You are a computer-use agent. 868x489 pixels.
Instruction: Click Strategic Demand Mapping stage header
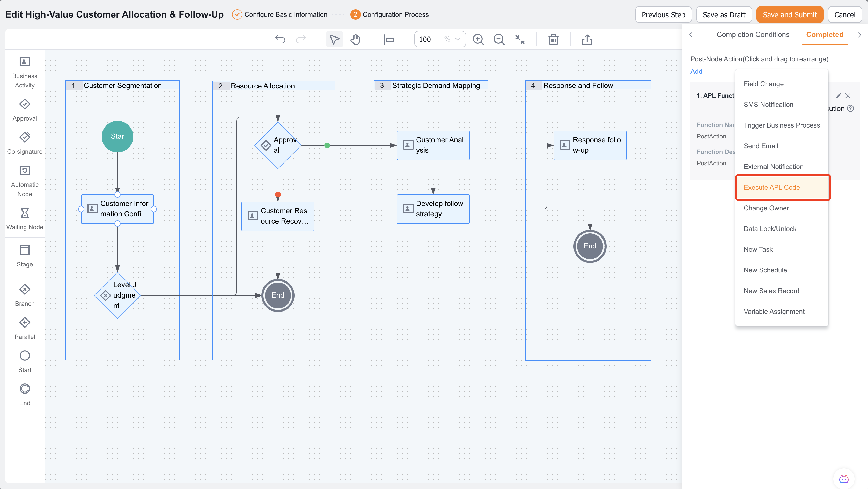pyautogui.click(x=431, y=86)
